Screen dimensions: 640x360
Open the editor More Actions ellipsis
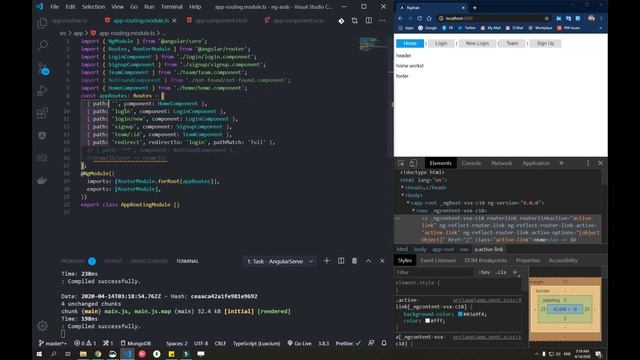click(382, 20)
